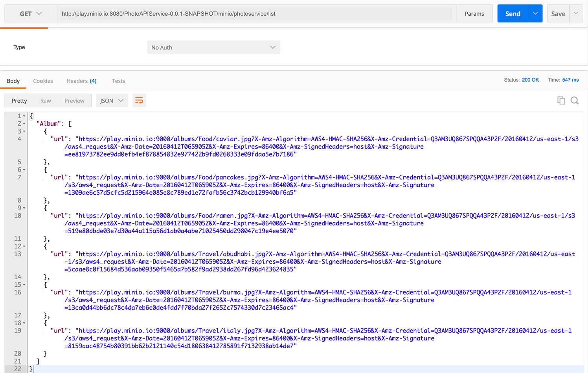Open the Tests tab
This screenshot has width=588, height=373.
pyautogui.click(x=118, y=81)
